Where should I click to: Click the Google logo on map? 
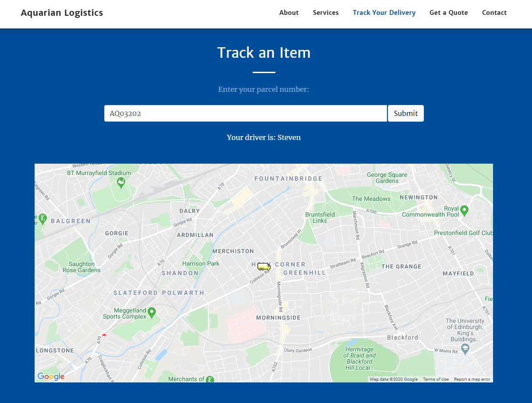(51, 376)
